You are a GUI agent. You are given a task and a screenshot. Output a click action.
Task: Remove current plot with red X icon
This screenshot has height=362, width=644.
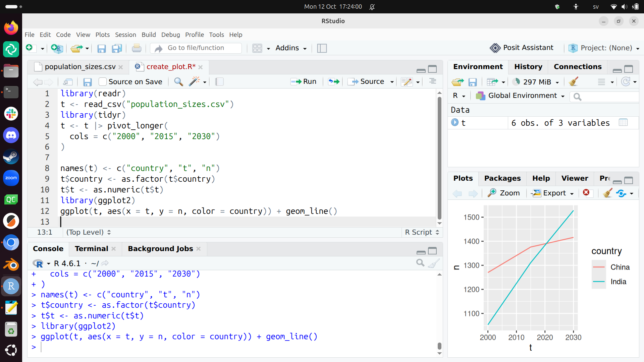(x=586, y=192)
